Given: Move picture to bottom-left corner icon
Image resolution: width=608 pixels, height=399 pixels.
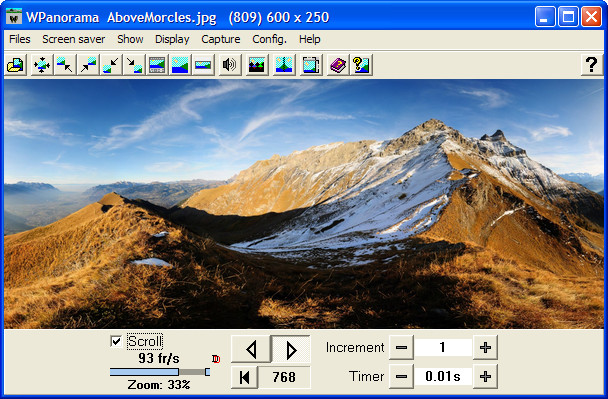Looking at the screenshot, I should coord(111,65).
